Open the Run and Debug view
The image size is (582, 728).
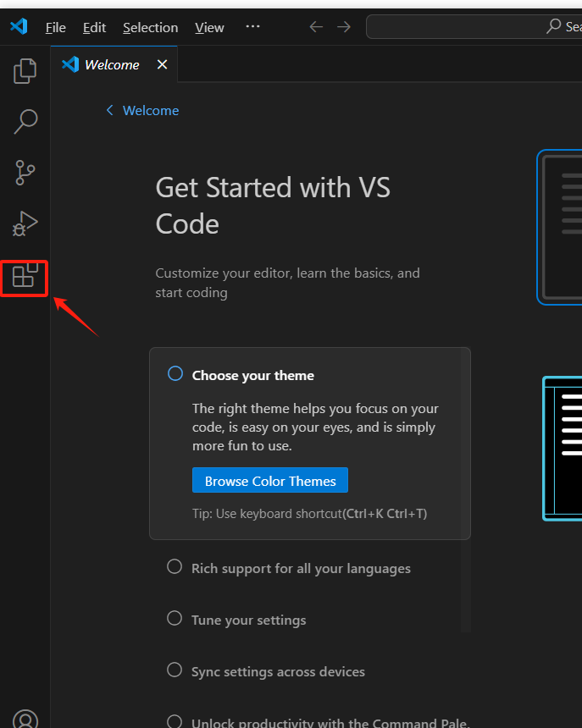click(x=25, y=223)
